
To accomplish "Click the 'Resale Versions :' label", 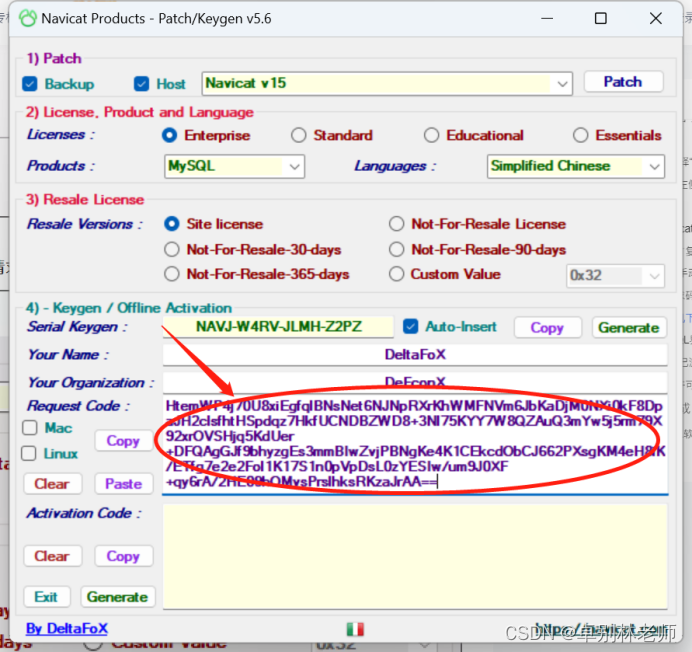I will point(85,224).
